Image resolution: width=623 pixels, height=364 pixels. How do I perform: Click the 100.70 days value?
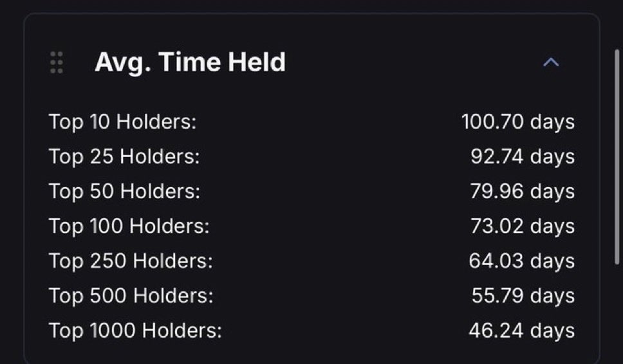tap(518, 122)
